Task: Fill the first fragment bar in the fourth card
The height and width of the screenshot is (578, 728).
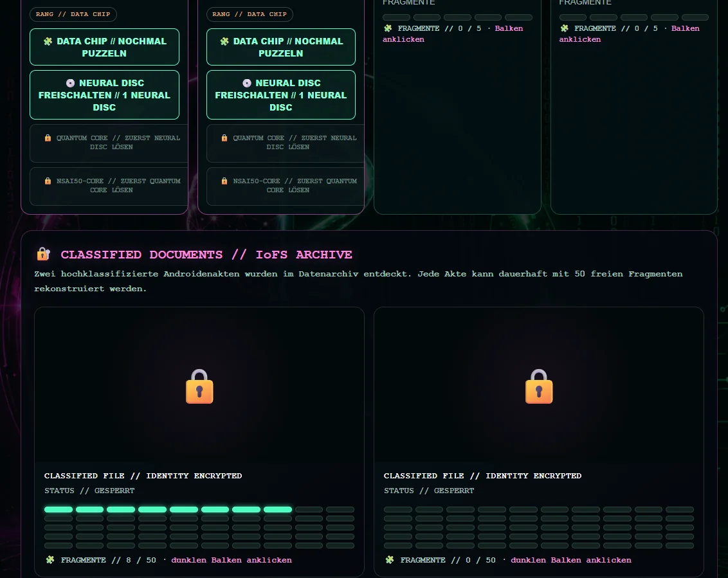Action: tap(573, 17)
